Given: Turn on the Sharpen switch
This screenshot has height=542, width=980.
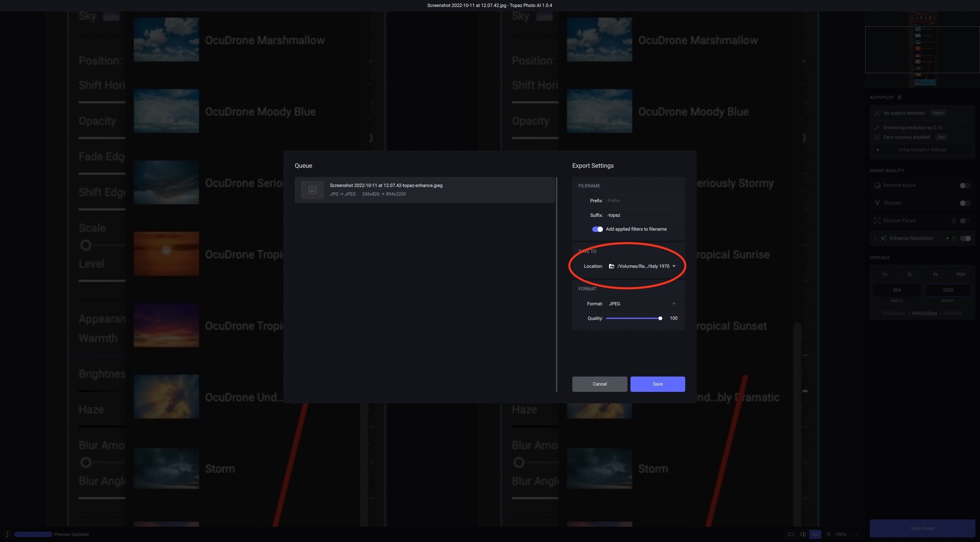Looking at the screenshot, I should click(x=965, y=203).
